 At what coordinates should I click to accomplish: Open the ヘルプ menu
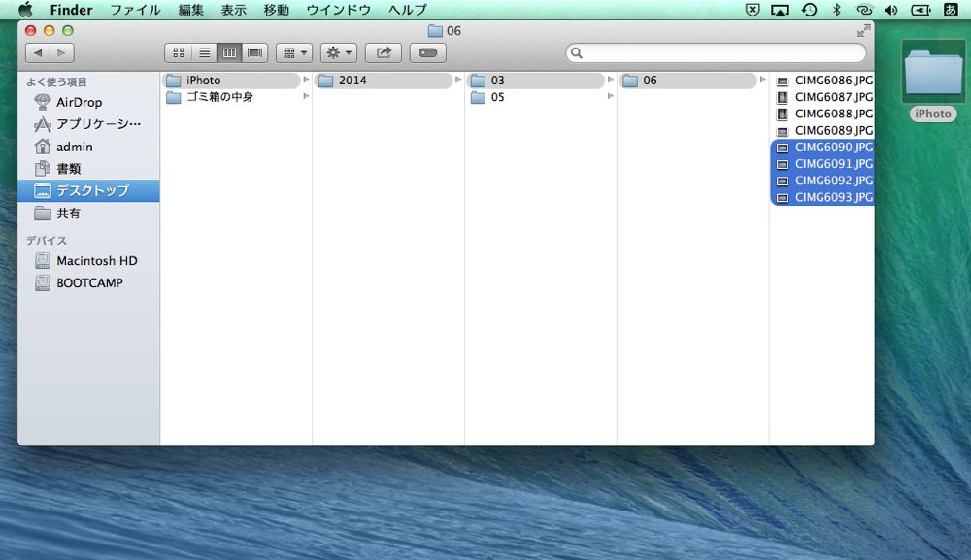click(408, 10)
